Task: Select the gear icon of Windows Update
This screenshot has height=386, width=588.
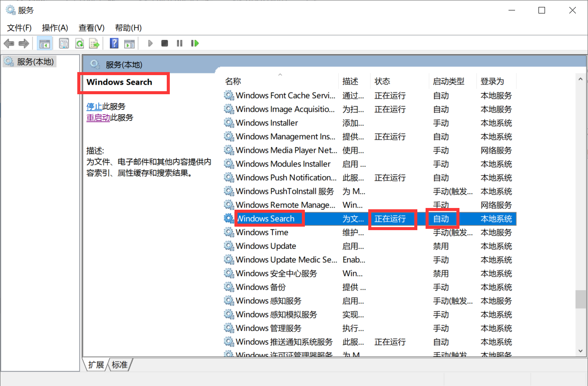Action: [x=229, y=246]
